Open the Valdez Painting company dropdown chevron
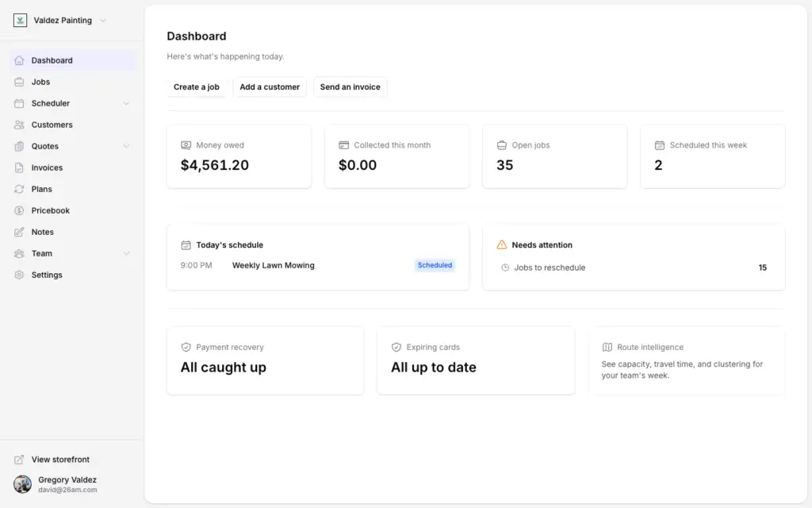 pos(103,21)
